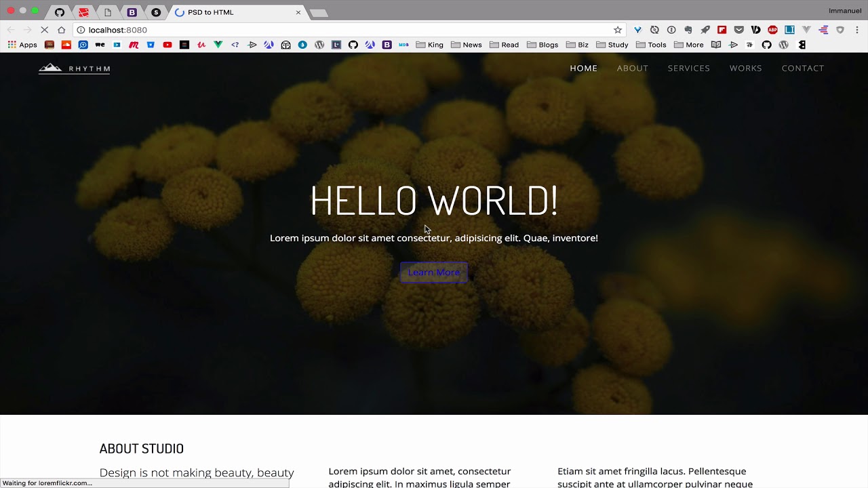This screenshot has width=868, height=488.
Task: Open the GitHub pinned tab
Action: point(60,12)
